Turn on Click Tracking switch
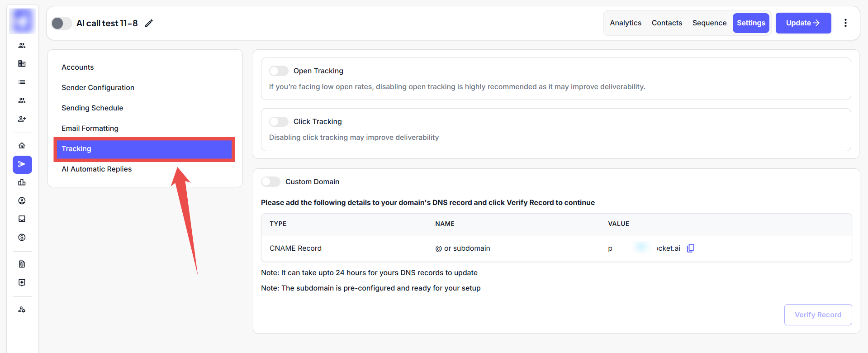868x353 pixels. coord(279,122)
